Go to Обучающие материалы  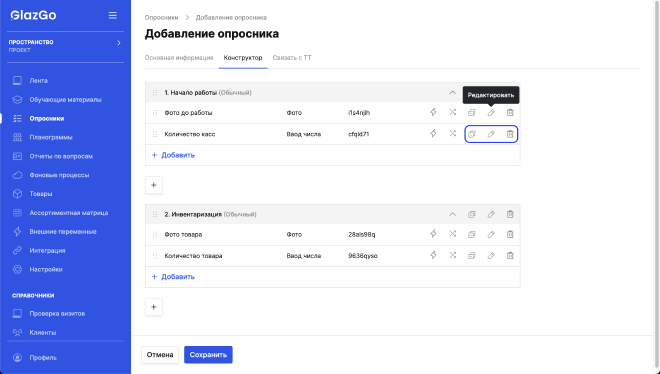[65, 100]
